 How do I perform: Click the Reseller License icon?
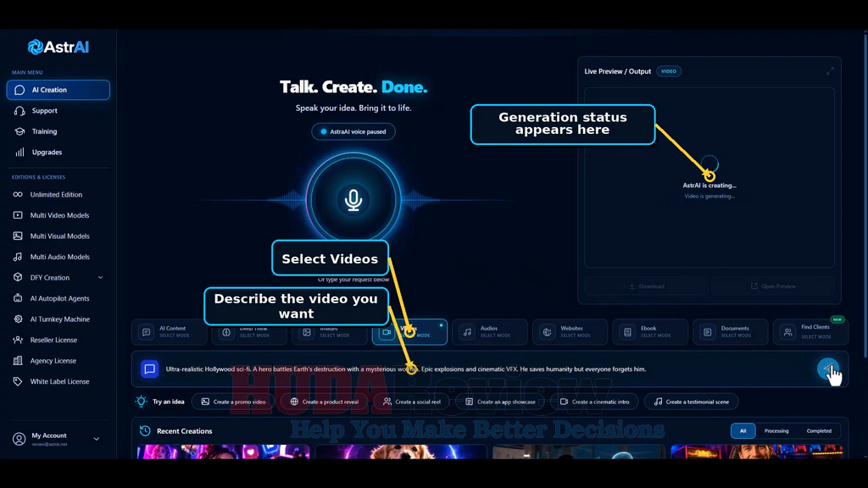click(18, 340)
